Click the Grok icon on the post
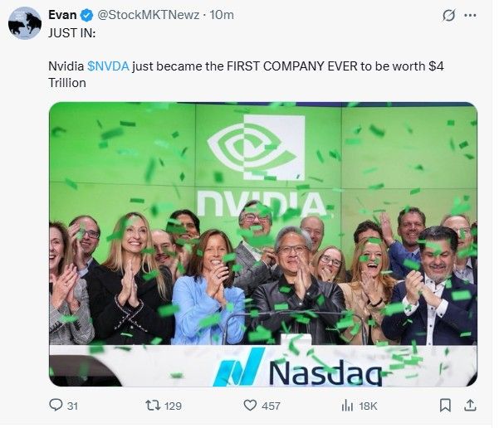This screenshot has height=428, width=504. [449, 15]
